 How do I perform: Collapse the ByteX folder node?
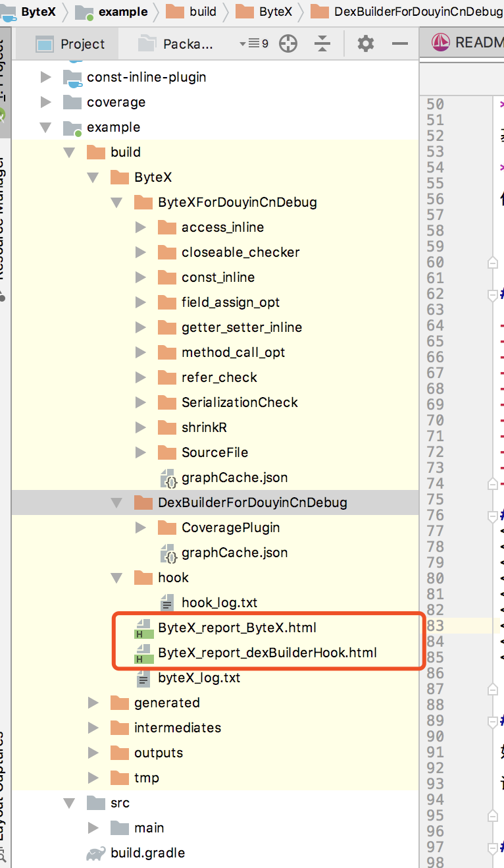[93, 178]
